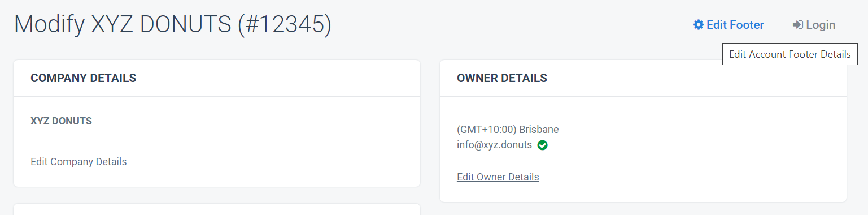Click the Login arrow icon
The image size is (868, 215).
tap(798, 25)
